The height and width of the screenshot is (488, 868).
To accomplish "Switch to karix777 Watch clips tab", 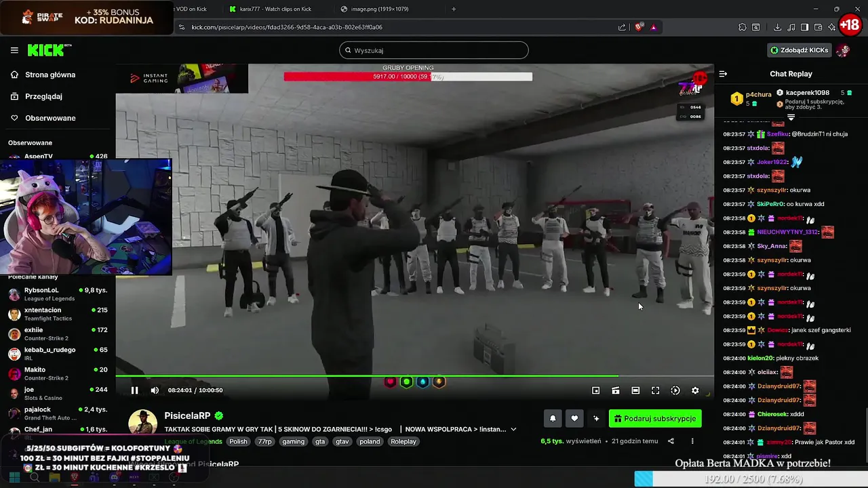I will pos(275,9).
